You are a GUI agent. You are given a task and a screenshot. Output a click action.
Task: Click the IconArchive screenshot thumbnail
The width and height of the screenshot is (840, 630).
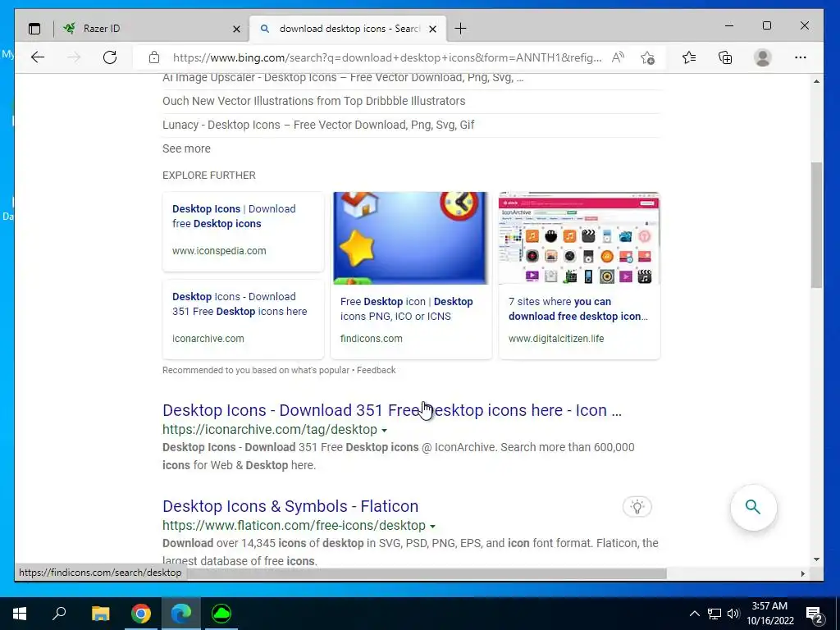[579, 239]
